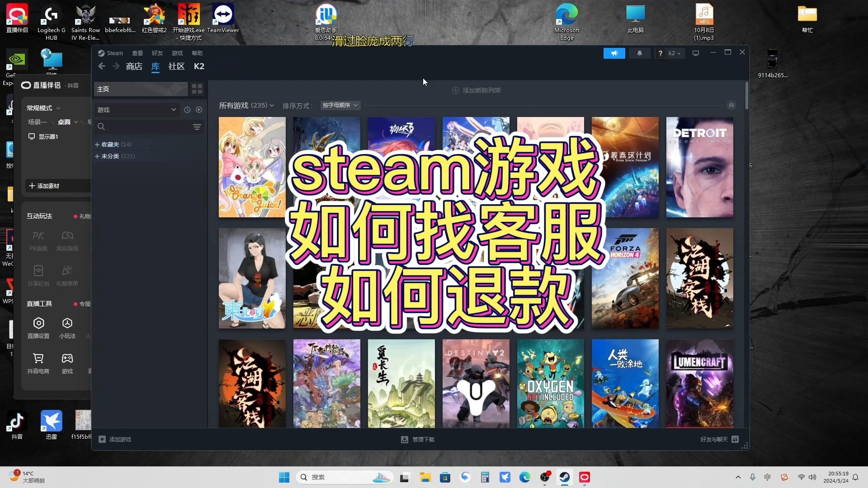Open the Steam announcements megaphone button
This screenshot has width=868, height=488.
pyautogui.click(x=614, y=53)
